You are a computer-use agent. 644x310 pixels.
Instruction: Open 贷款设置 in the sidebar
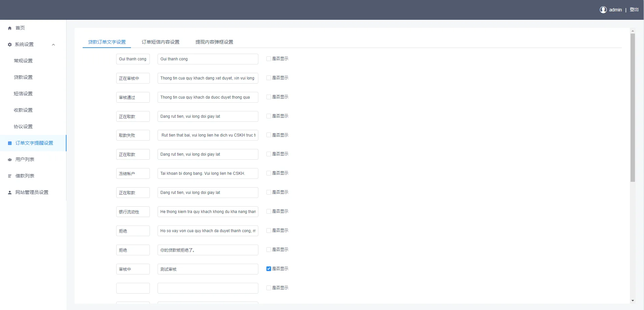(23, 77)
